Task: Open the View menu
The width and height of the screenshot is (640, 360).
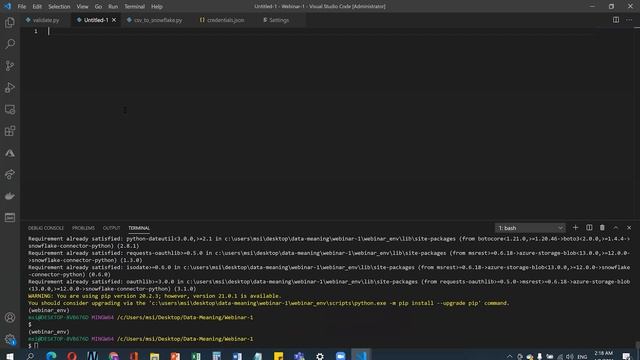Action: click(82, 7)
